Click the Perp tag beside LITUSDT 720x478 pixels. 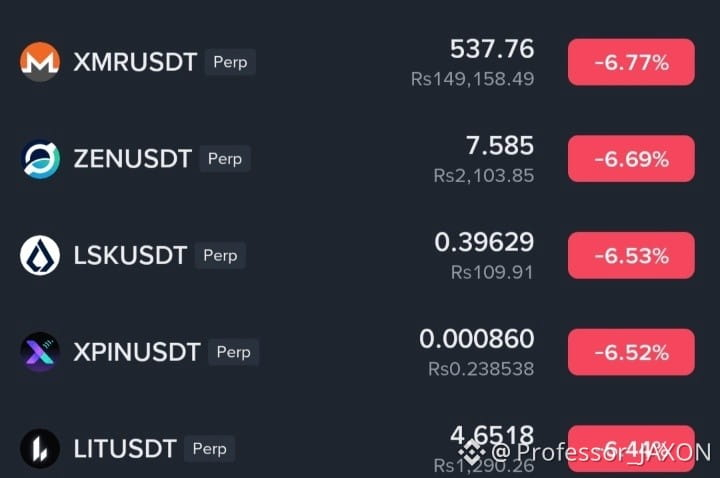click(209, 449)
